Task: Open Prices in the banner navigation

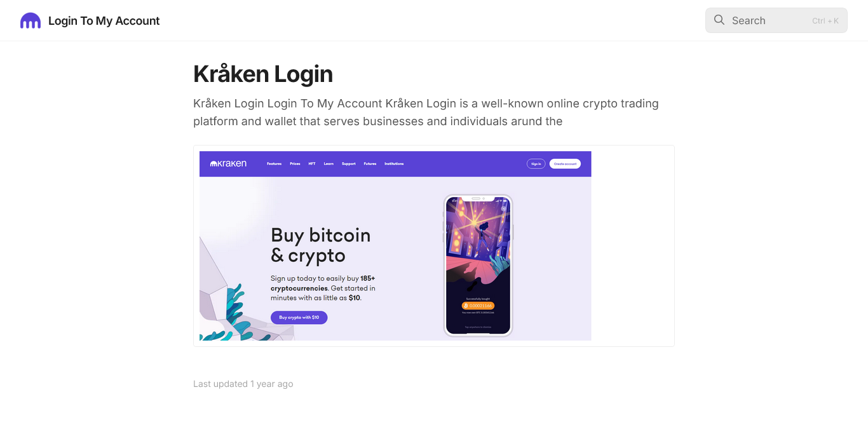Action: point(295,164)
